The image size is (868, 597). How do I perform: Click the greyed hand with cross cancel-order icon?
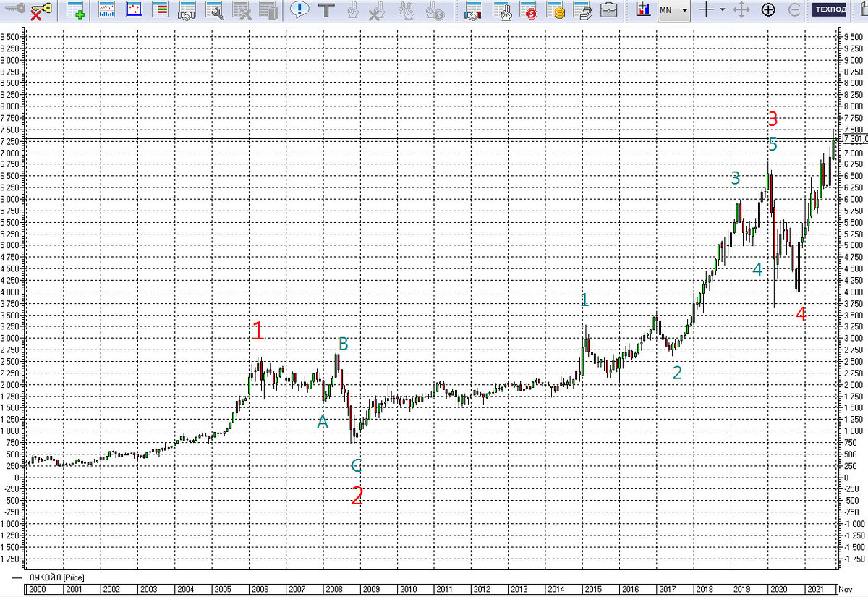tap(376, 10)
